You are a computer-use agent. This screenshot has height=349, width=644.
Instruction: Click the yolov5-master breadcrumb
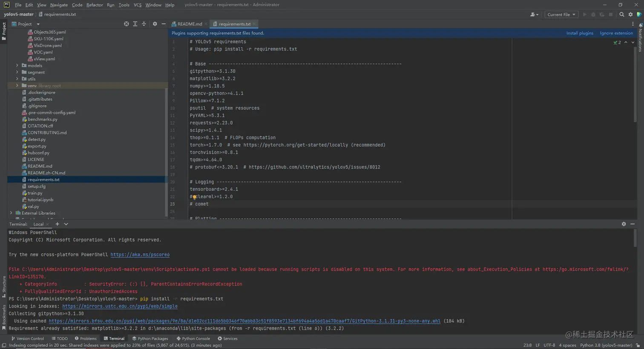pos(19,14)
